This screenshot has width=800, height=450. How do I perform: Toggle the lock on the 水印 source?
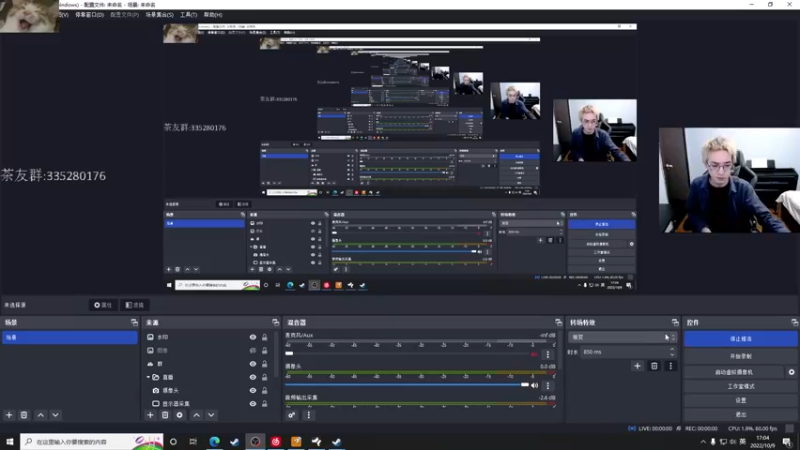(x=264, y=337)
